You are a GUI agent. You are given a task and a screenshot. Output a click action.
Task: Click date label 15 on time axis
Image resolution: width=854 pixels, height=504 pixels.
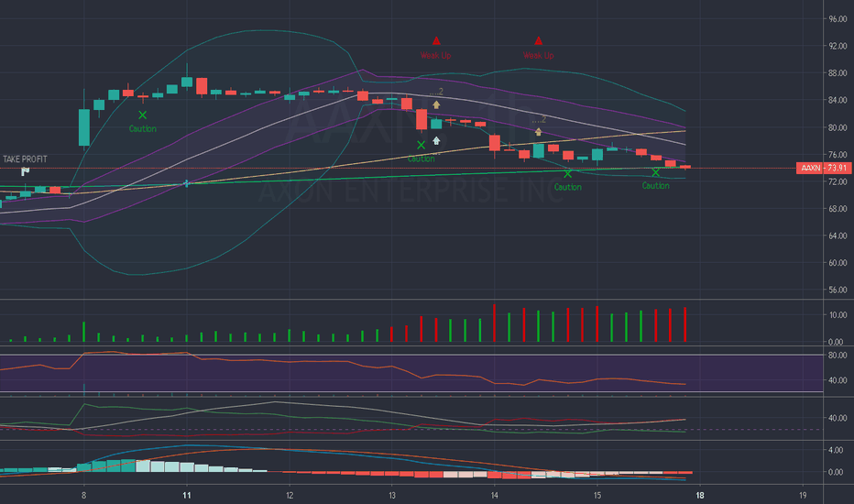click(x=597, y=495)
